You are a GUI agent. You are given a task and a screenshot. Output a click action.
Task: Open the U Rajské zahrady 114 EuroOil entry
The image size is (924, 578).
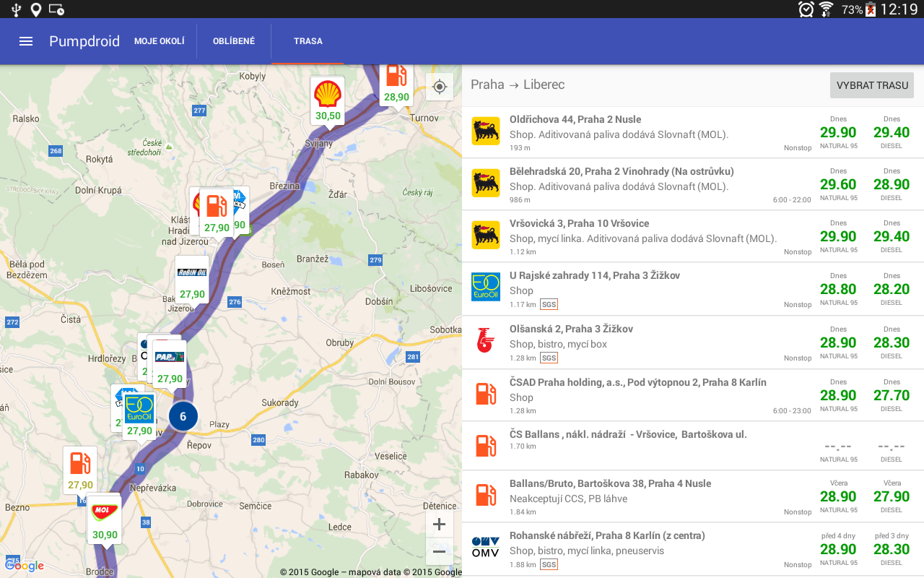[x=693, y=289]
